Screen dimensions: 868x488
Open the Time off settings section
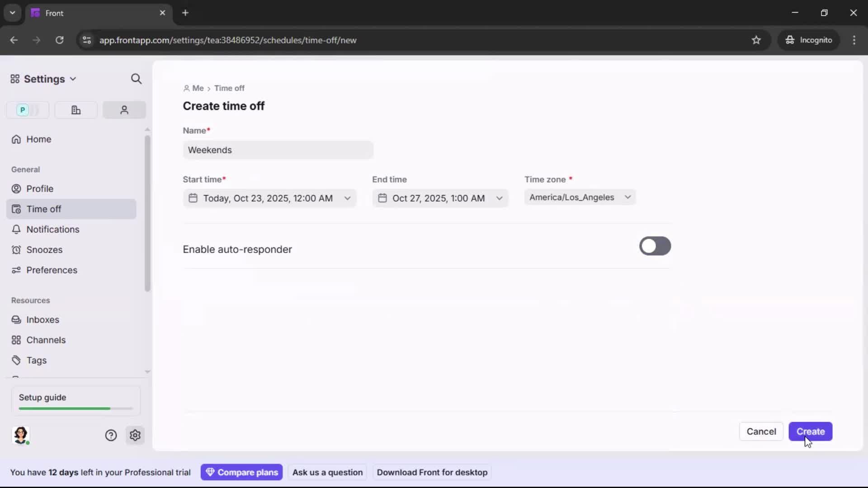[44, 209]
